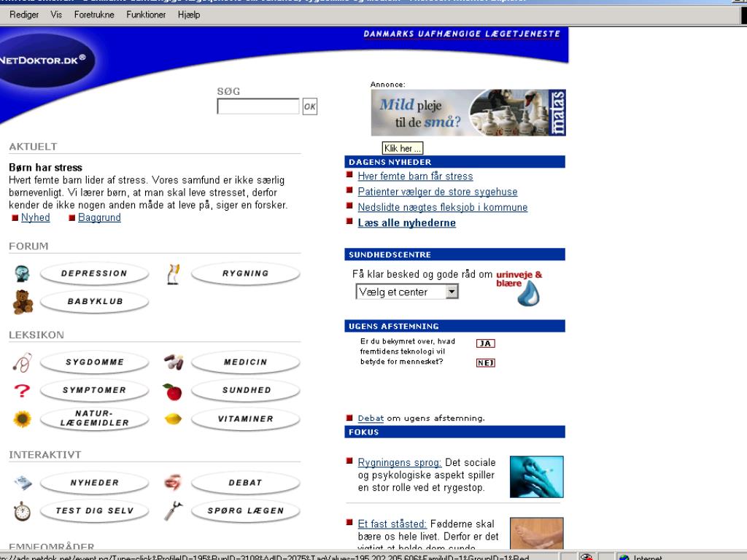Image resolution: width=747 pixels, height=560 pixels.
Task: Click the Internet zone icon in status bar
Action: tap(624, 557)
